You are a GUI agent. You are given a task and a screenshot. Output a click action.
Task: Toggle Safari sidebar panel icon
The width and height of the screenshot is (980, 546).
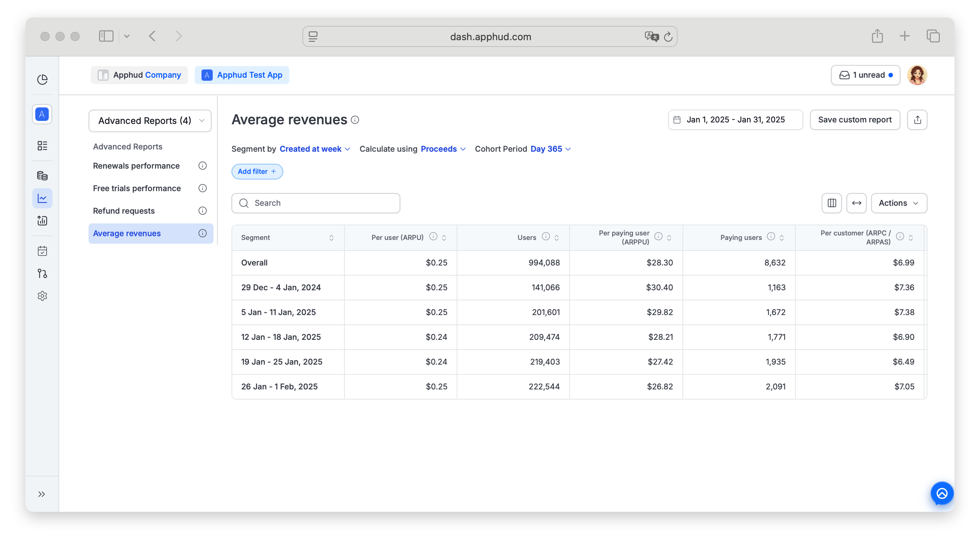[x=106, y=36]
